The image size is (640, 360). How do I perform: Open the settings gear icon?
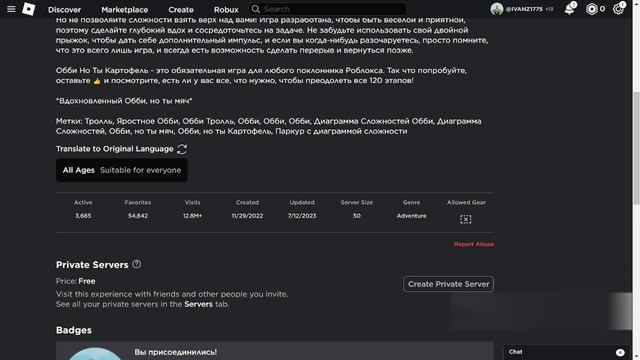tap(618, 9)
